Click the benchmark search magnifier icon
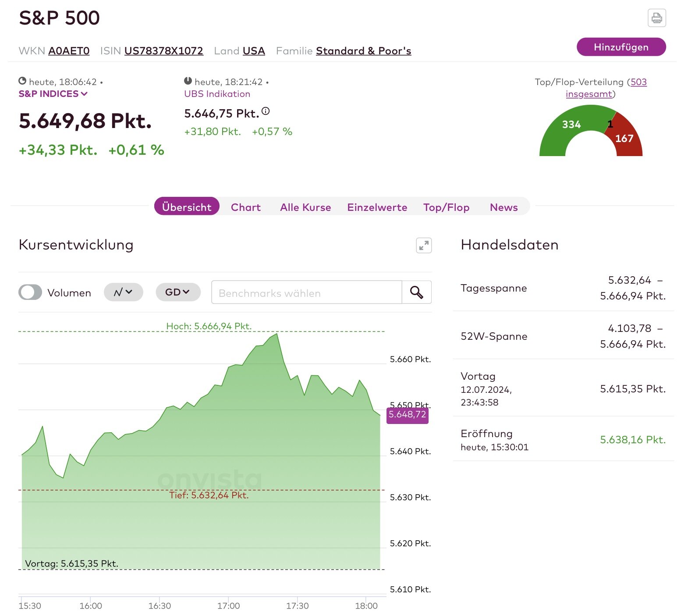Screen dimensions: 695x616 click(416, 292)
